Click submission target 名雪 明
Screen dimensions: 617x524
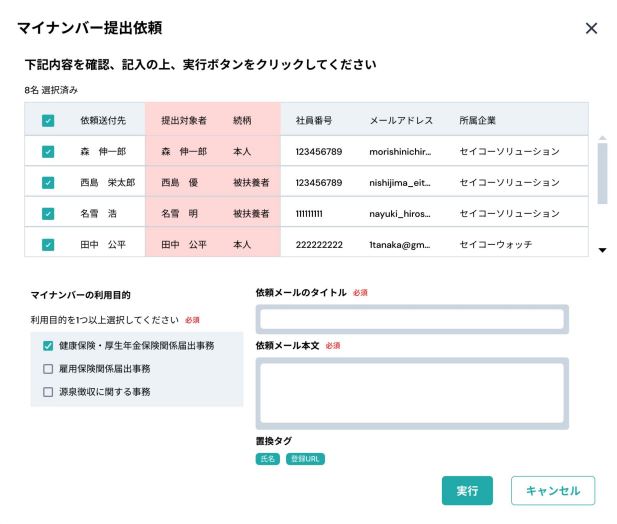pos(179,214)
